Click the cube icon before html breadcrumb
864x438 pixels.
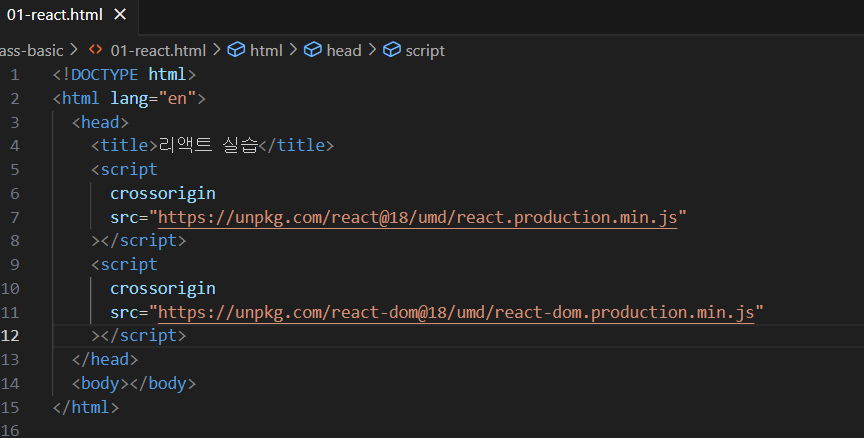[236, 50]
